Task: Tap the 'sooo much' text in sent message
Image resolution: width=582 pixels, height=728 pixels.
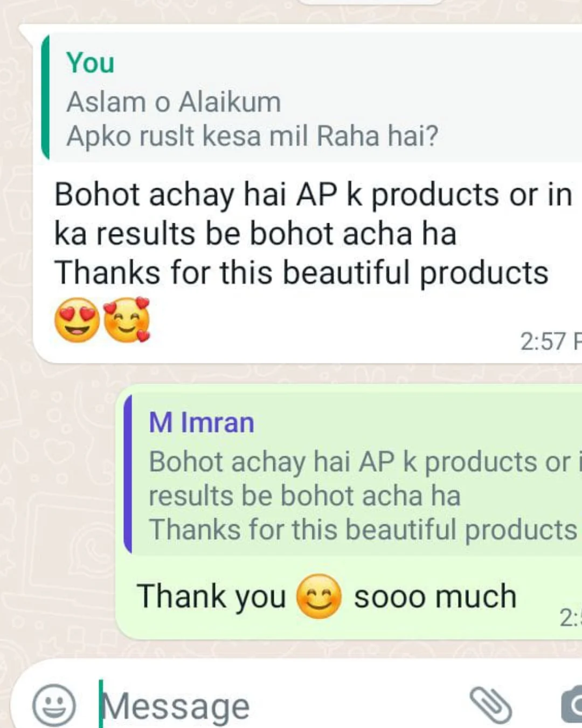Action: 435,596
